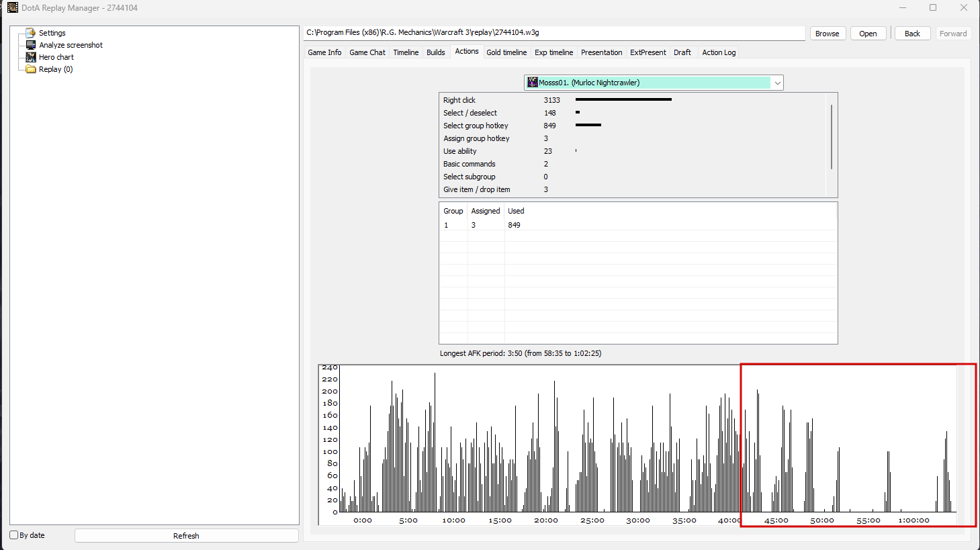Image resolution: width=980 pixels, height=550 pixels.
Task: Select the Replay (0) tree item
Action: [56, 69]
